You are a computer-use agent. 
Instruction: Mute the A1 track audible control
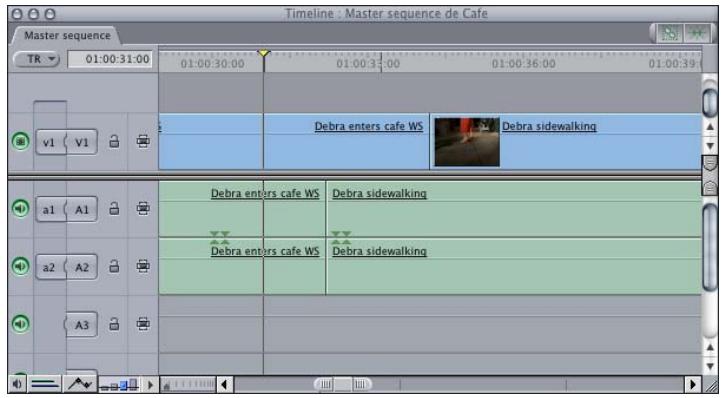pyautogui.click(x=20, y=208)
